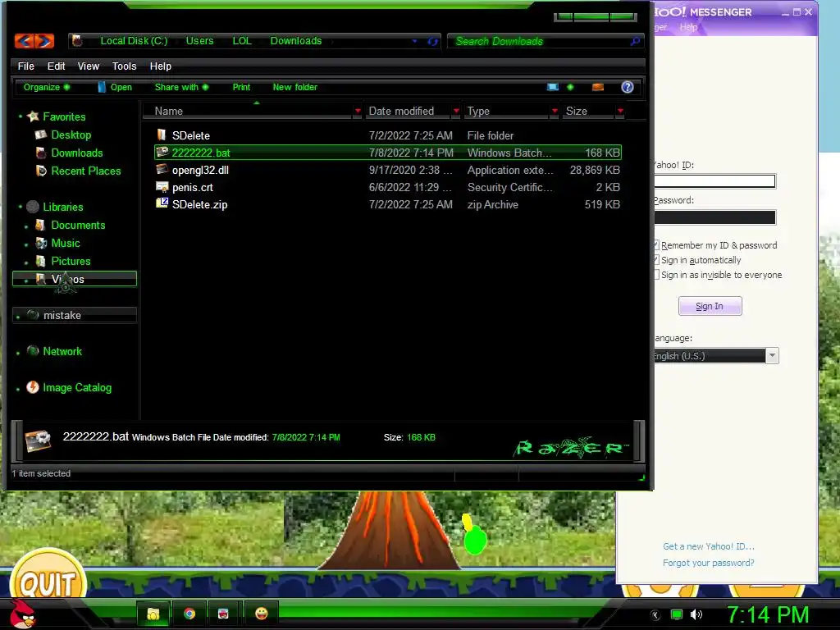840x630 pixels.
Task: Click Local Disk (C:) breadcrumb
Action: 134,41
